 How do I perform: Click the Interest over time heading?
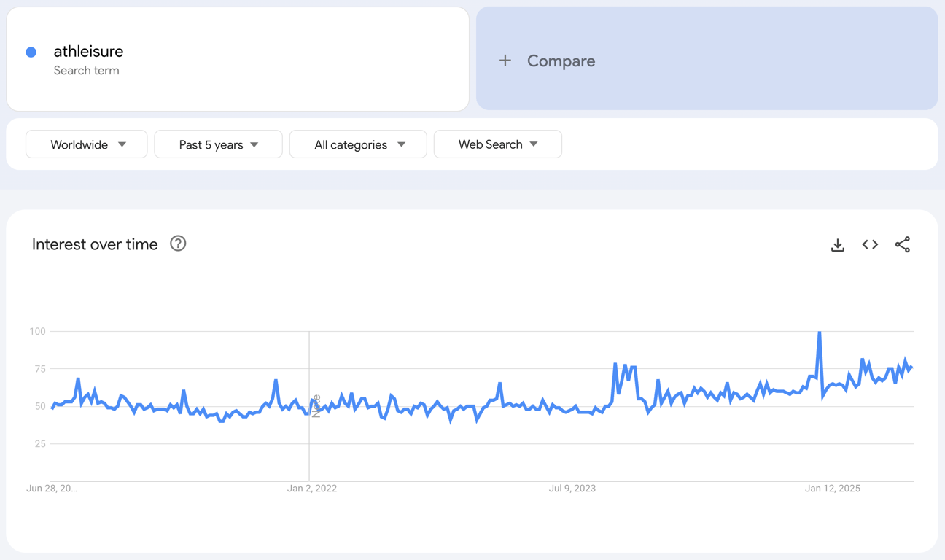[x=94, y=244]
